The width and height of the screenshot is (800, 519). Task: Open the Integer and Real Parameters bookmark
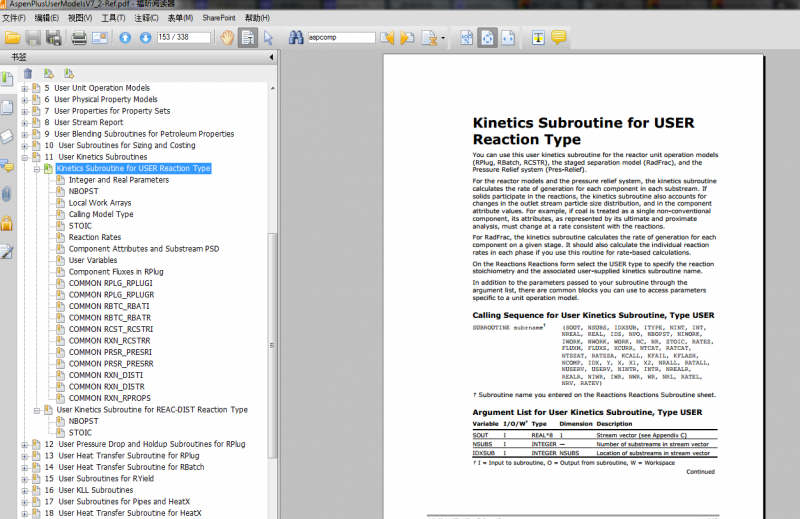[119, 180]
